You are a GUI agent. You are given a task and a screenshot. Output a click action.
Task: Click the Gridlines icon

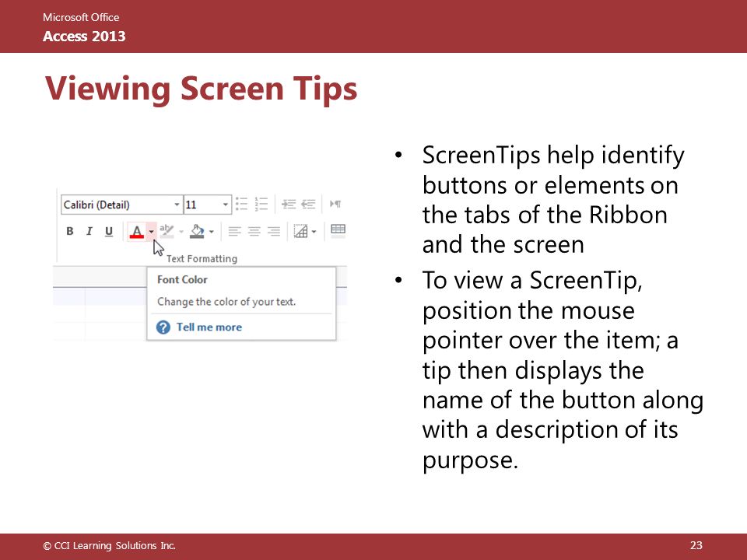tap(300, 232)
